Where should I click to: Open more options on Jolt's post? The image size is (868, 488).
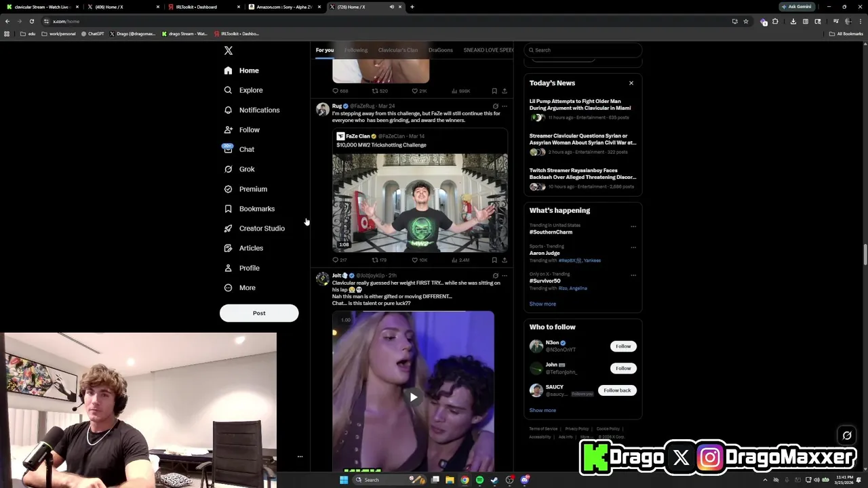coord(505,276)
